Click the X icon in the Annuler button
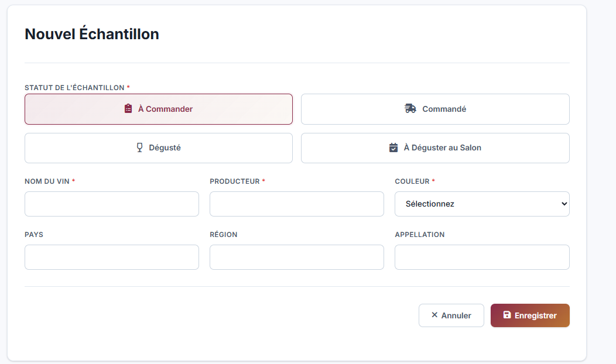 pos(434,315)
